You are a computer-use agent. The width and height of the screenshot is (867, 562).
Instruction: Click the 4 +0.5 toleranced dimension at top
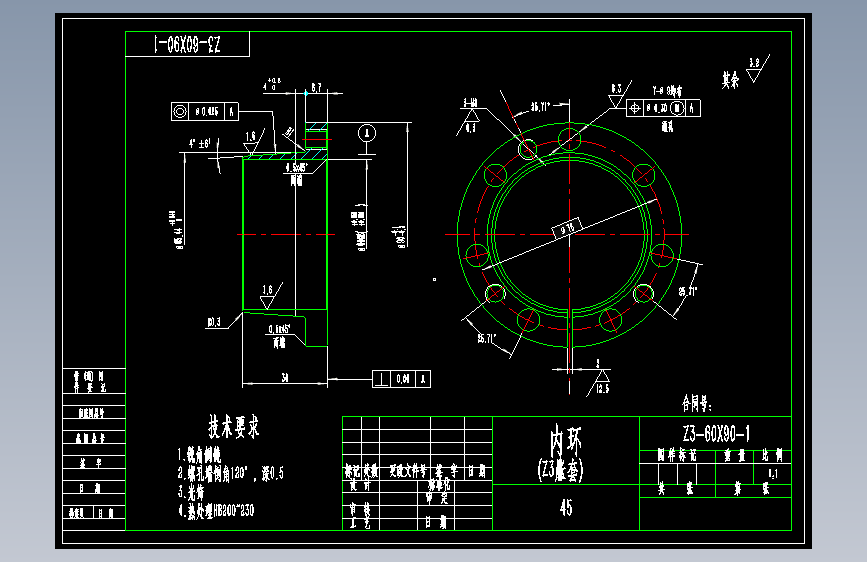click(x=271, y=85)
